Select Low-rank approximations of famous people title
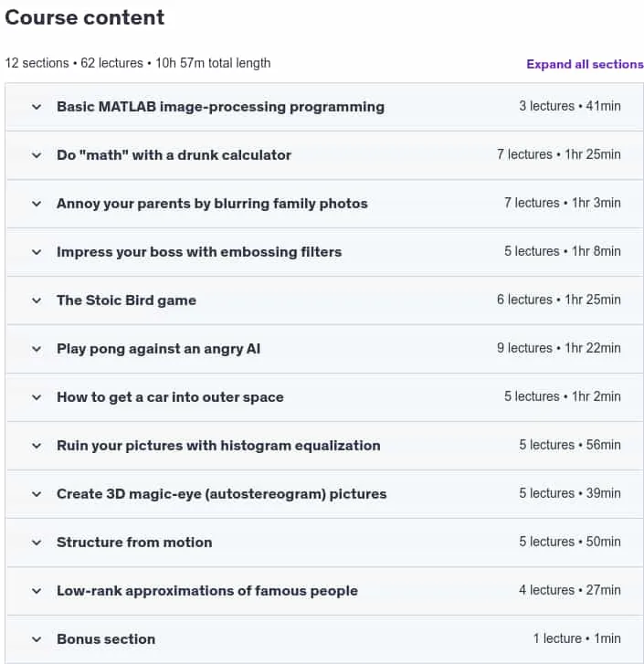This screenshot has width=644, height=664. [207, 591]
